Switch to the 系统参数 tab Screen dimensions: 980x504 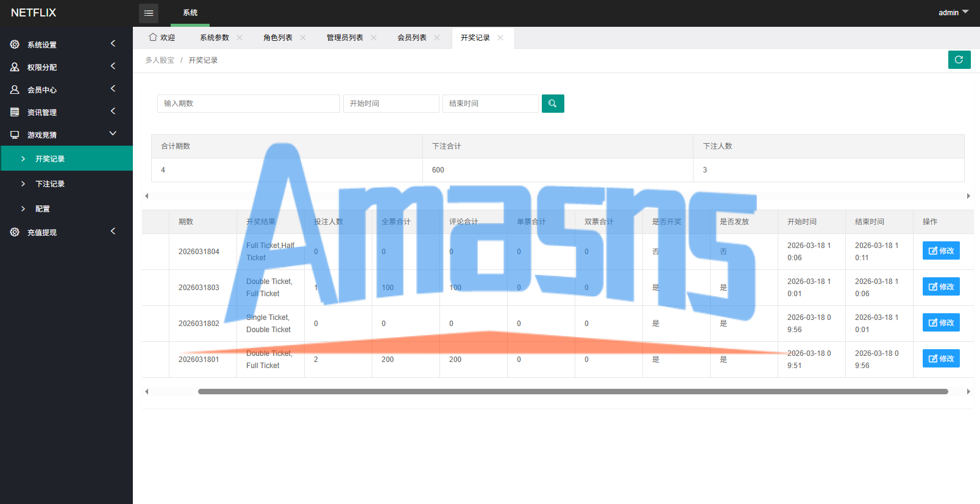click(x=215, y=38)
